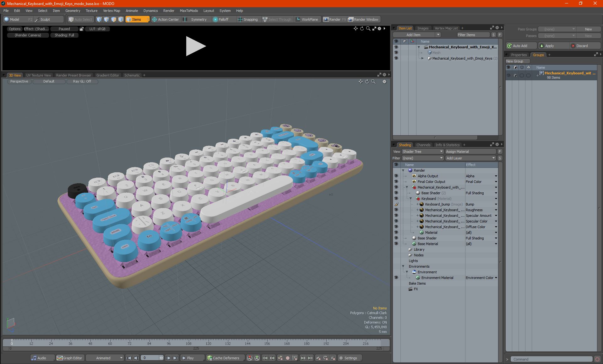
Task: Open the Graph Editor
Action: [69, 358]
